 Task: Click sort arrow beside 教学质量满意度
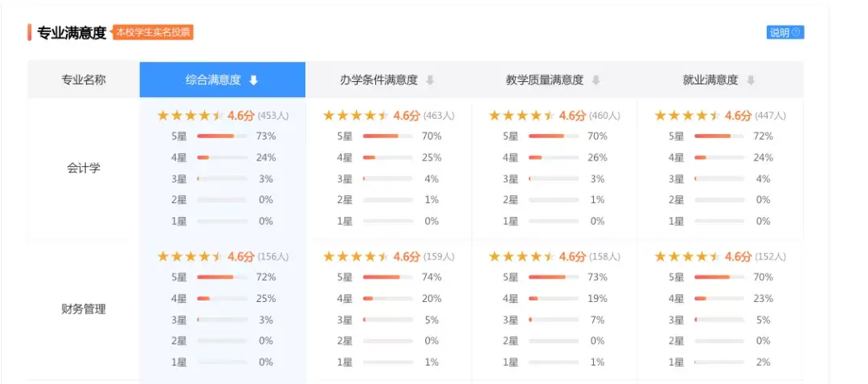(x=596, y=80)
